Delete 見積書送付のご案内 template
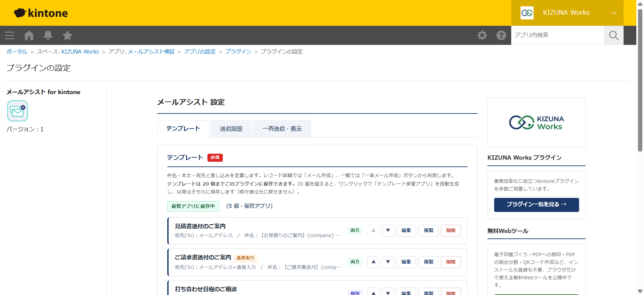The image size is (644, 295). click(x=451, y=230)
